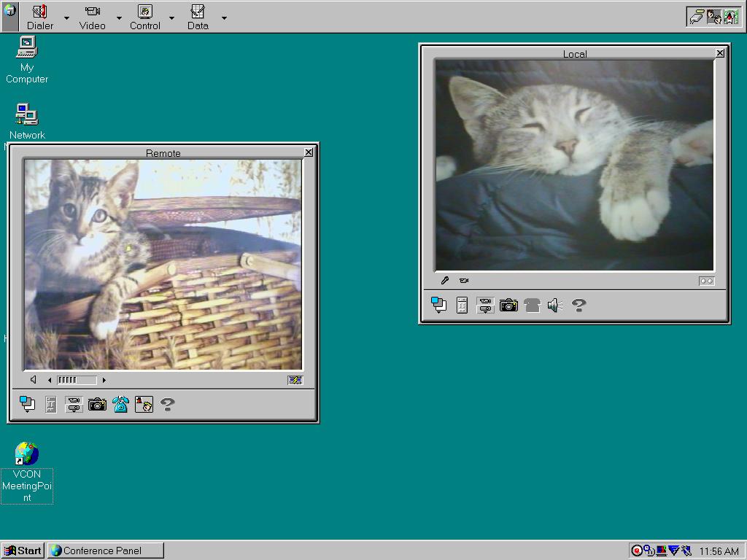This screenshot has width=747, height=560.
Task: Click the 11:56 AM taskbar clock
Action: 719,551
